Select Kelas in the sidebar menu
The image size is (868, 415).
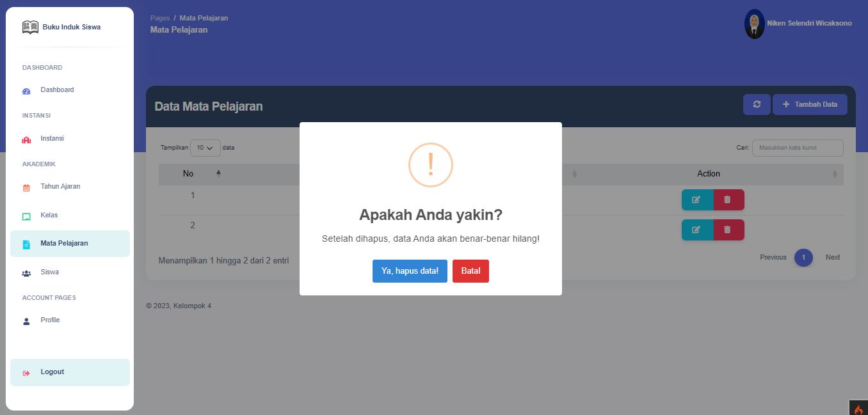49,215
